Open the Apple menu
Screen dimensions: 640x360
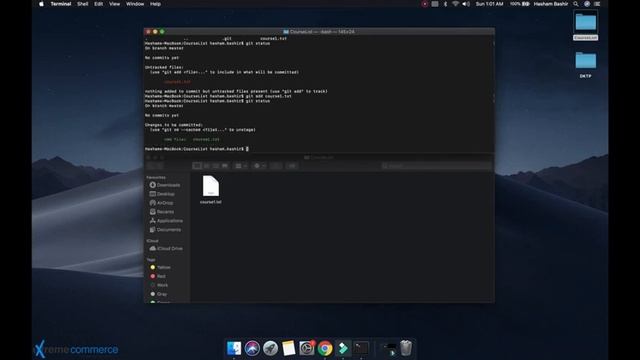(41, 4)
